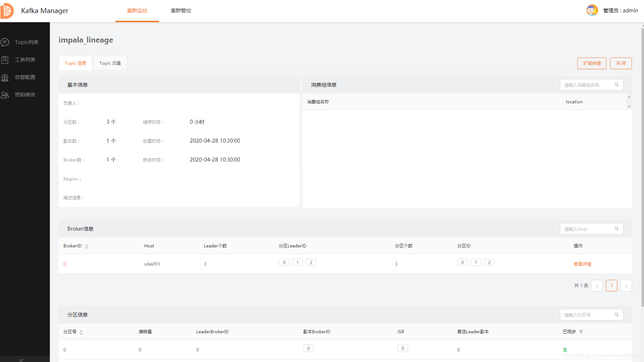Click the 创建时间 value 2020-04-28 10:30:00
The width and height of the screenshot is (644, 362).
coord(215,141)
